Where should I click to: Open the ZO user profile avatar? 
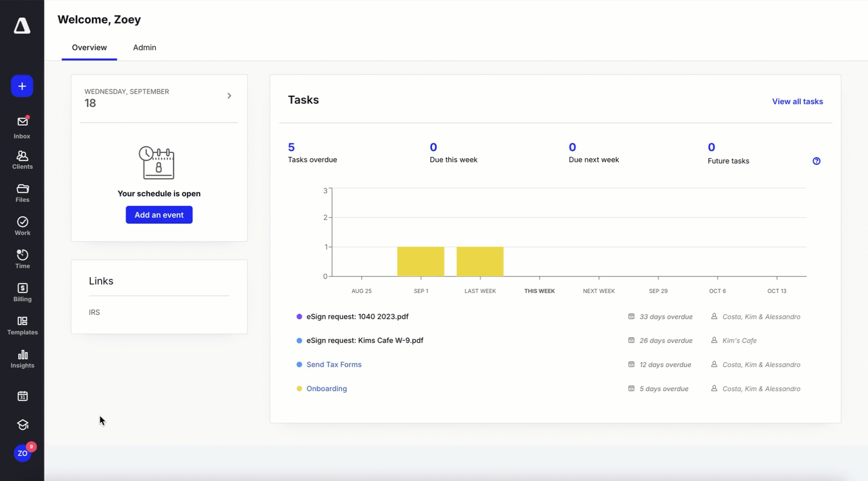click(22, 453)
